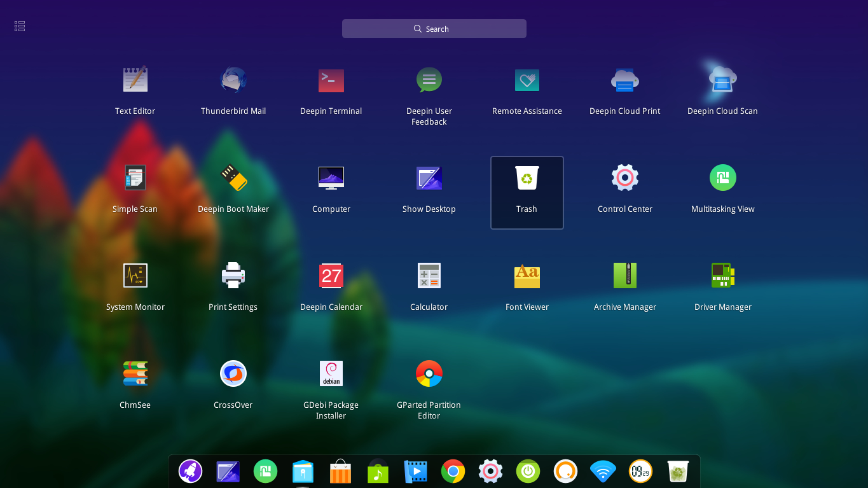Open the Deepin Terminal application
The width and height of the screenshot is (868, 488).
[x=331, y=89]
